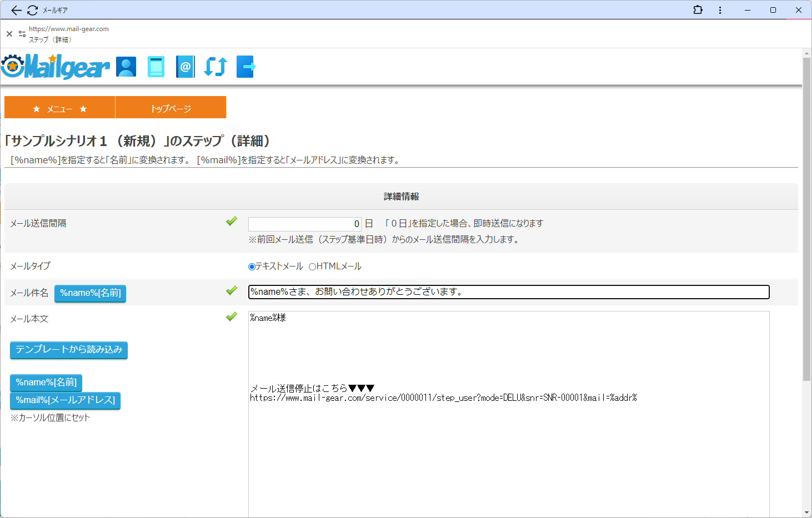812x518 pixels.
Task: Open the address book @ icon
Action: pos(185,67)
